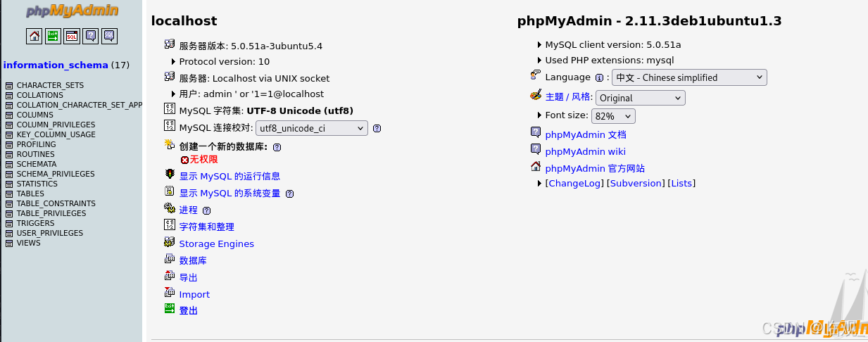Open phpMyAdmin 官方网站 link

tap(596, 168)
